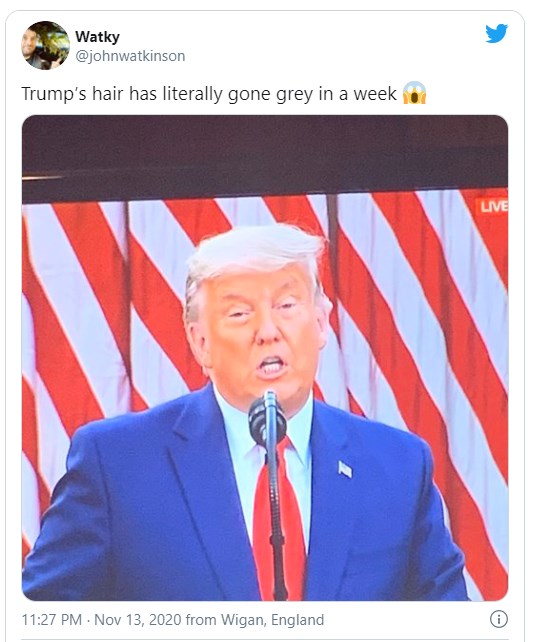541x642 pixels.
Task: Open the tweet info circle icon
Action: pyautogui.click(x=498, y=619)
